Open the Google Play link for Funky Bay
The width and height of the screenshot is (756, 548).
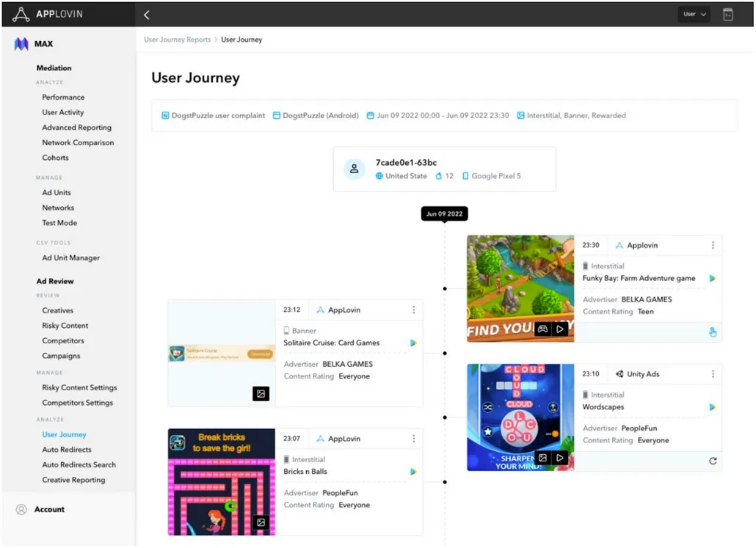pyautogui.click(x=712, y=278)
